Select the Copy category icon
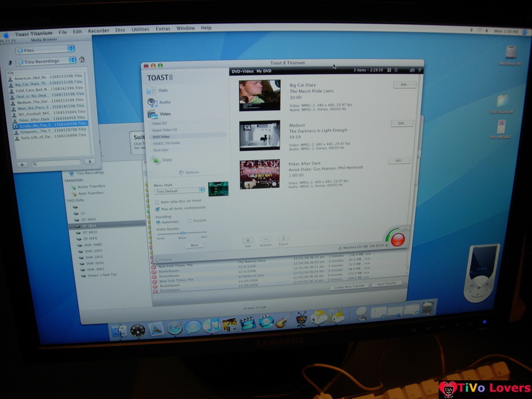Screen dimensions: 532x399 tap(156, 160)
